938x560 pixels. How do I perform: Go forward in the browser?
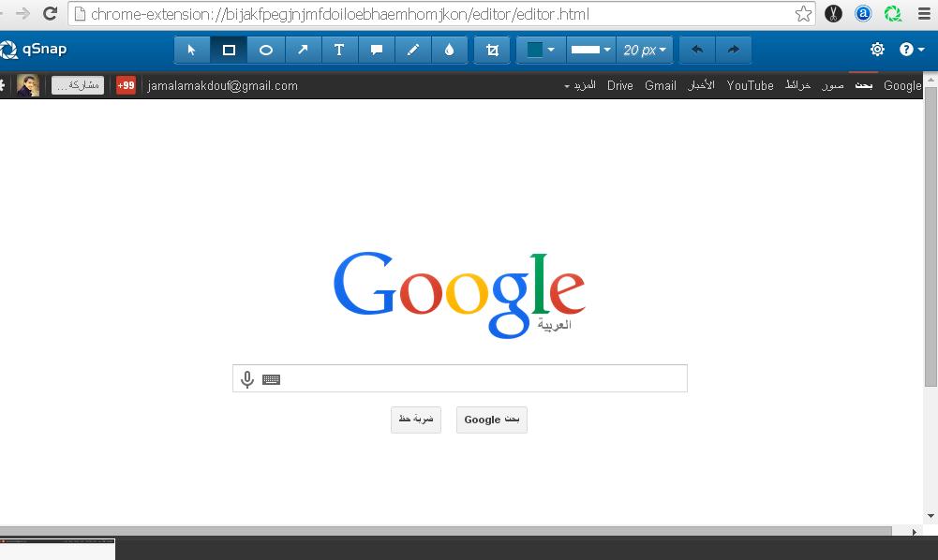(x=22, y=13)
